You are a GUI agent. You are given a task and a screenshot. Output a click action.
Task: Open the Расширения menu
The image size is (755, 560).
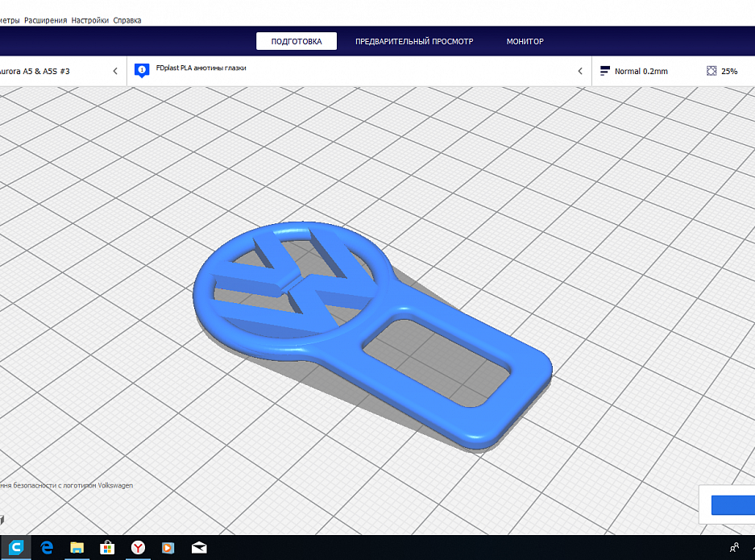point(45,20)
